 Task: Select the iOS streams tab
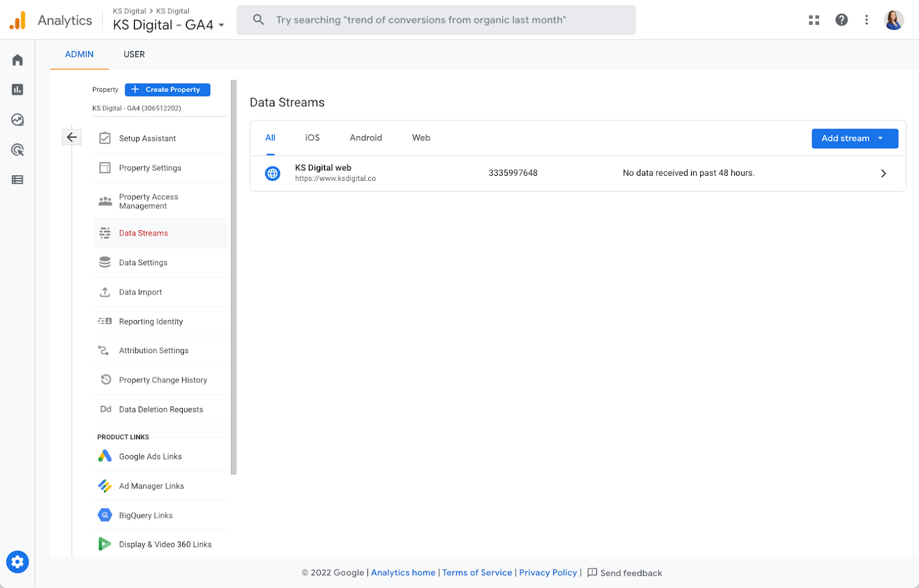click(x=312, y=138)
